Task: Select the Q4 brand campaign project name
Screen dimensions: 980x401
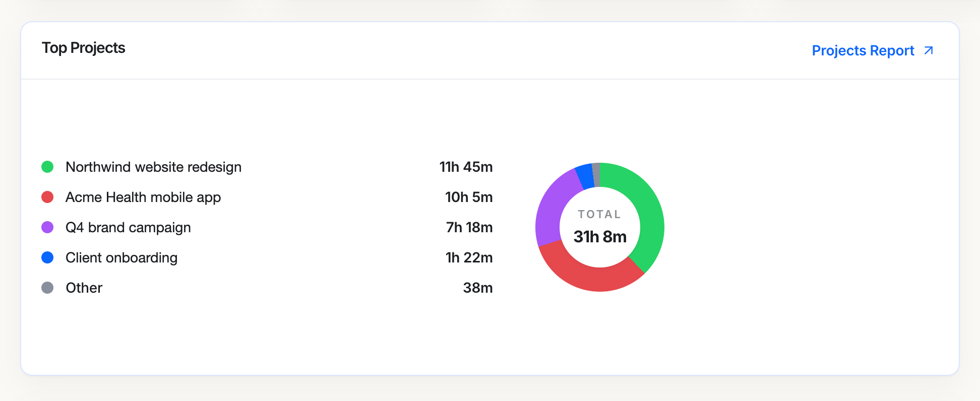Action: tap(128, 227)
